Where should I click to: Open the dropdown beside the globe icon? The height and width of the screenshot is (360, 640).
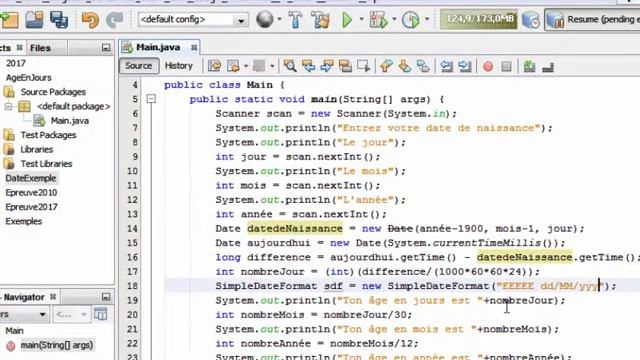point(279,19)
